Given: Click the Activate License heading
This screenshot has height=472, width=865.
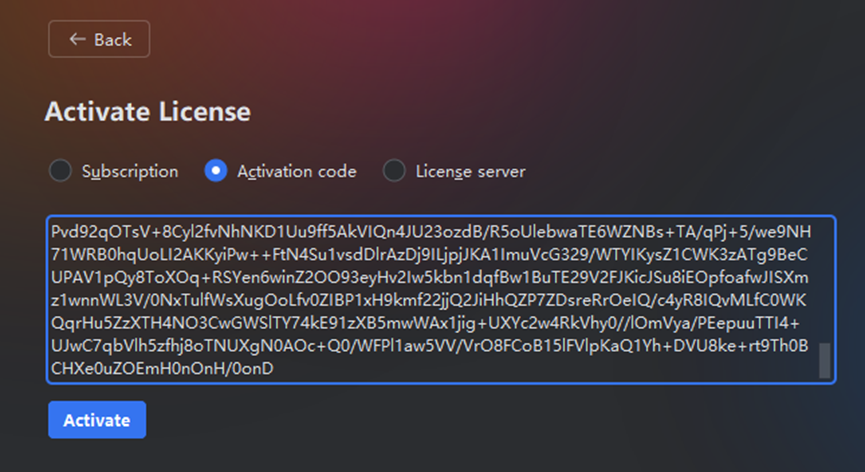Looking at the screenshot, I should point(148,111).
